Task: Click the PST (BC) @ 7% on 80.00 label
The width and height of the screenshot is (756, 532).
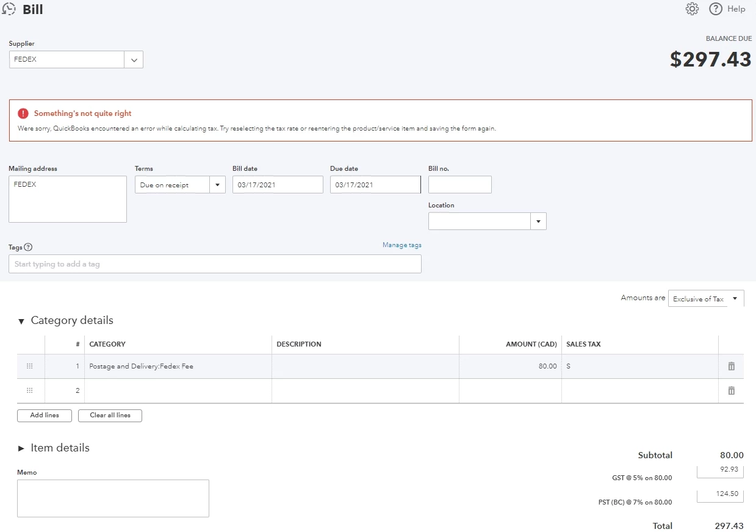Action: 635,503
